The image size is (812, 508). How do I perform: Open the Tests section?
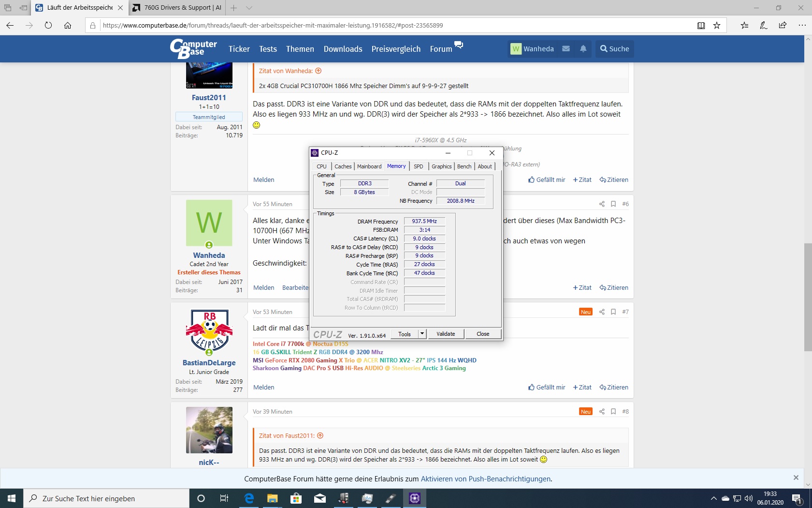pyautogui.click(x=268, y=49)
